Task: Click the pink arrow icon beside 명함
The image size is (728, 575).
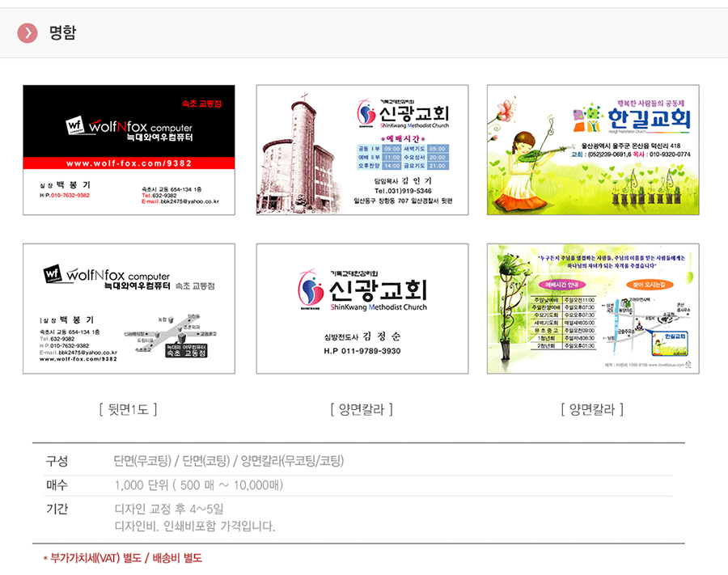Action: [28, 33]
